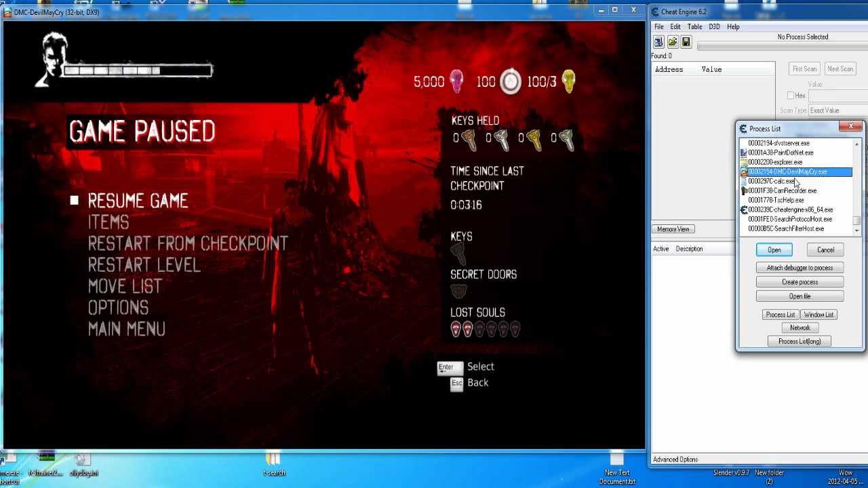The image size is (868, 488).
Task: Select the explorer.exe process entry
Action: click(x=796, y=162)
